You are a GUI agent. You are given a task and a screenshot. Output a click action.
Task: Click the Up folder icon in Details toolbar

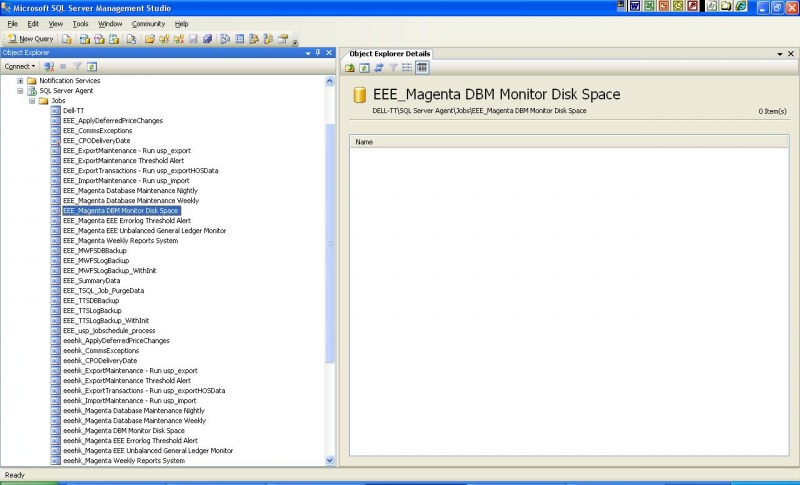pos(350,68)
